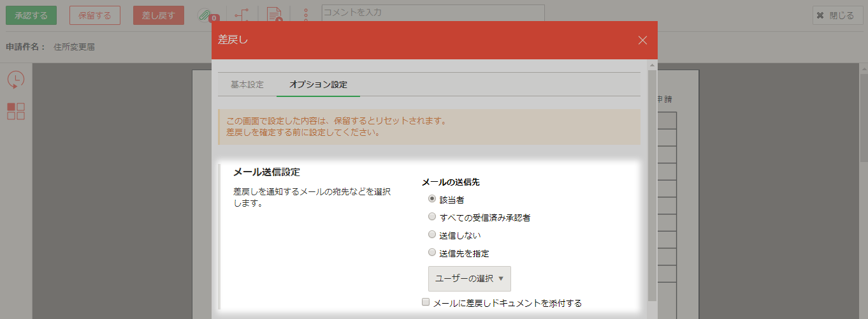
Task: Open the approval route flow icon
Action: coord(242,15)
